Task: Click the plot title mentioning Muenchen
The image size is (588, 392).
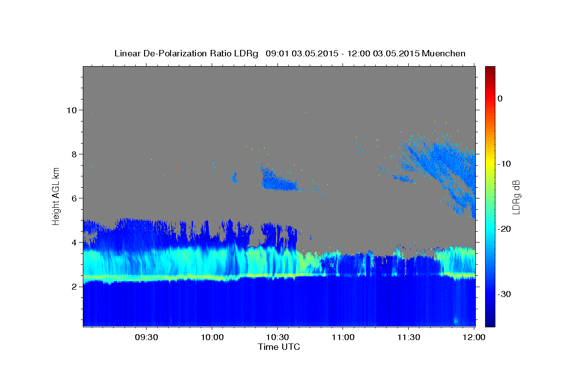Action: pyautogui.click(x=290, y=53)
